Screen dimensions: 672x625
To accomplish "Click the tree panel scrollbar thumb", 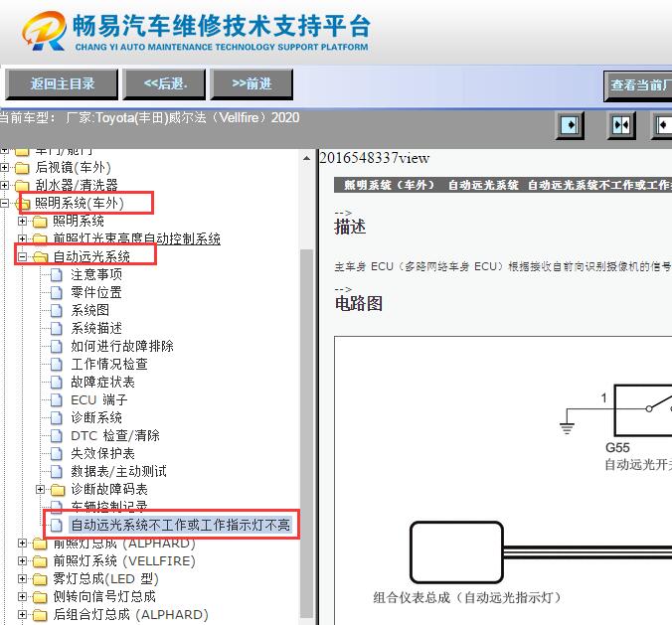I will pos(306,432).
